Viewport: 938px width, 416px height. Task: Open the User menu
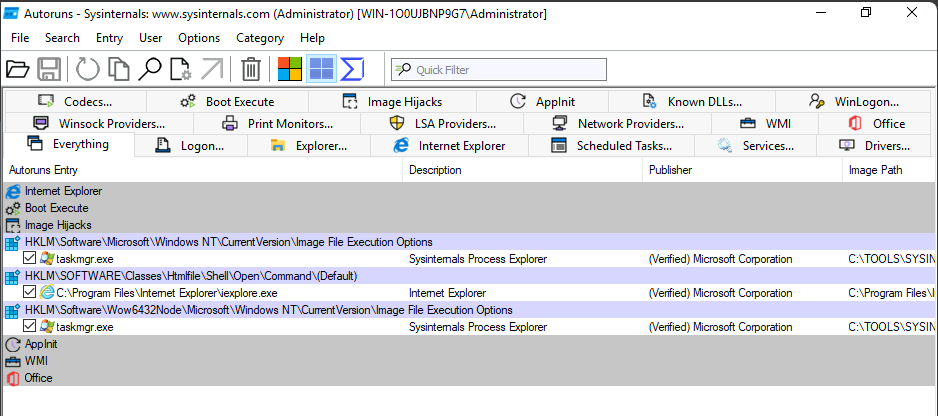[151, 38]
